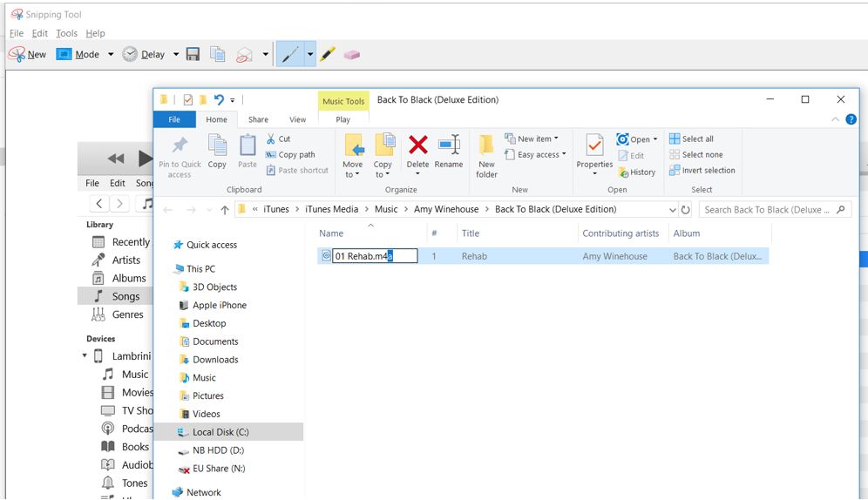Screen dimensions: 868x500
Task: Click iTunes Media in the address breadcrumb
Action: click(331, 209)
